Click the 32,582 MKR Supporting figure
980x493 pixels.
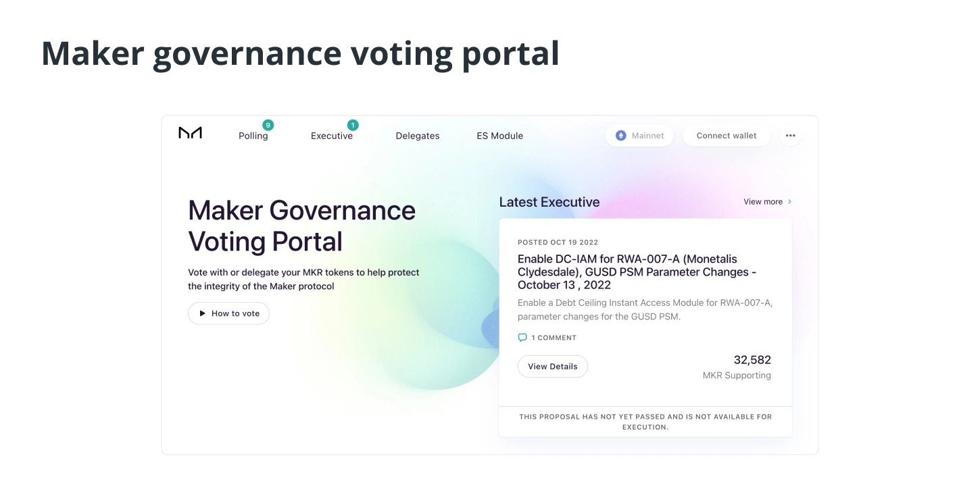click(x=752, y=360)
